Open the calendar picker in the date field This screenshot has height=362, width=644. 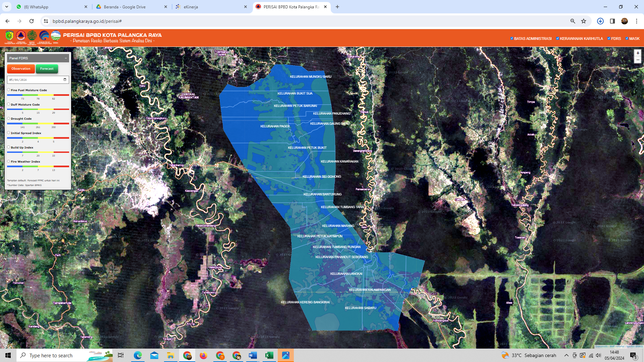tap(65, 80)
